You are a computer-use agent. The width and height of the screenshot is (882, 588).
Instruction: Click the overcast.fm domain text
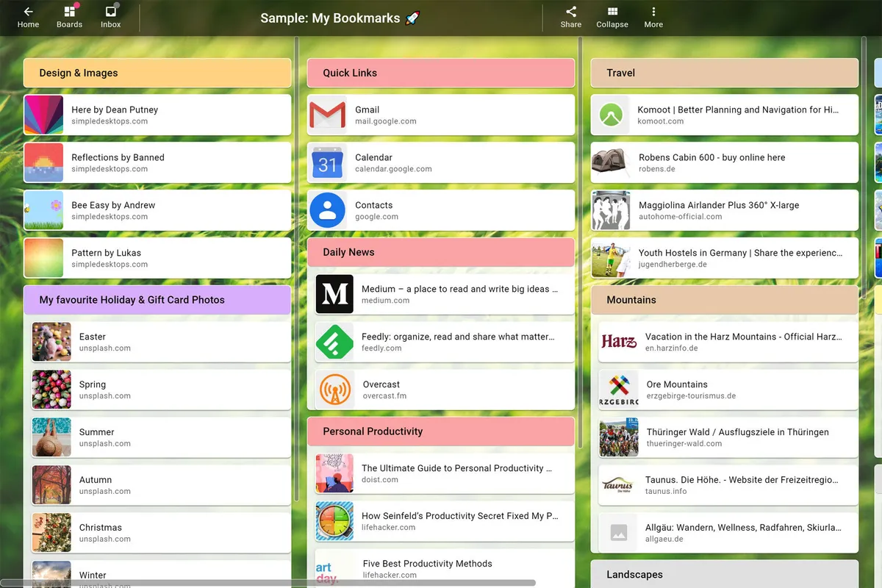coord(384,396)
